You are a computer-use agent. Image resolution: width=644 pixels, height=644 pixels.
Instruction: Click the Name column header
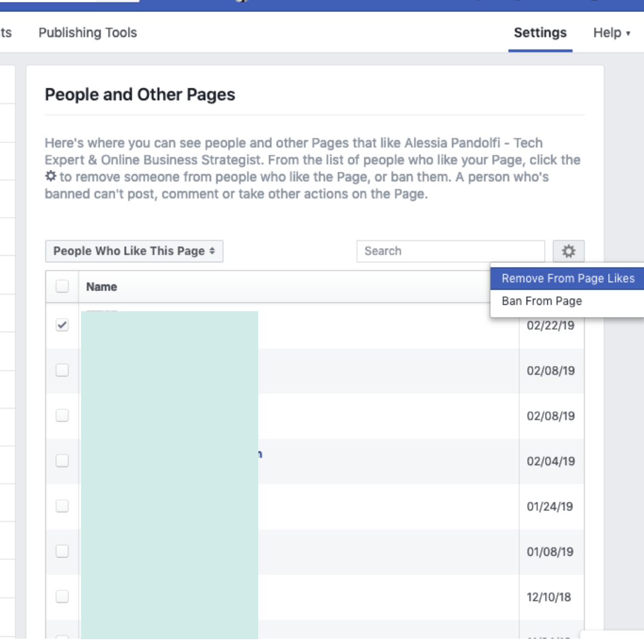[x=101, y=287]
